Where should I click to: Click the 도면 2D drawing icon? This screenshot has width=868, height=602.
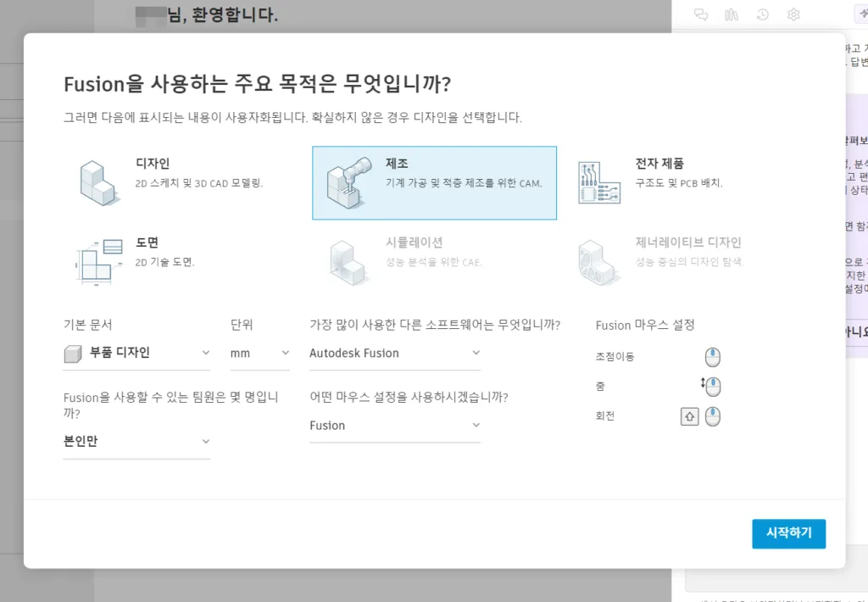(98, 262)
